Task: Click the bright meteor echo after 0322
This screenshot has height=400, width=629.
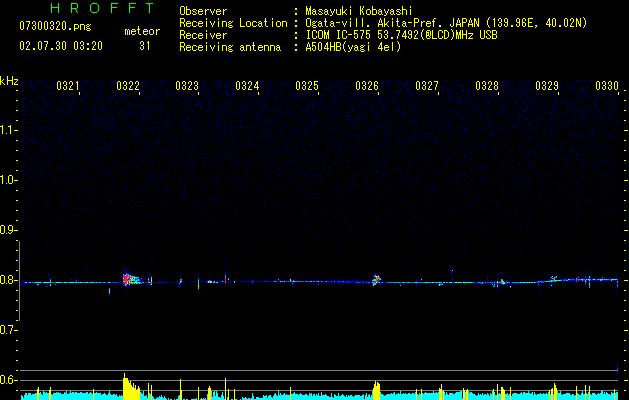Action: tap(132, 279)
